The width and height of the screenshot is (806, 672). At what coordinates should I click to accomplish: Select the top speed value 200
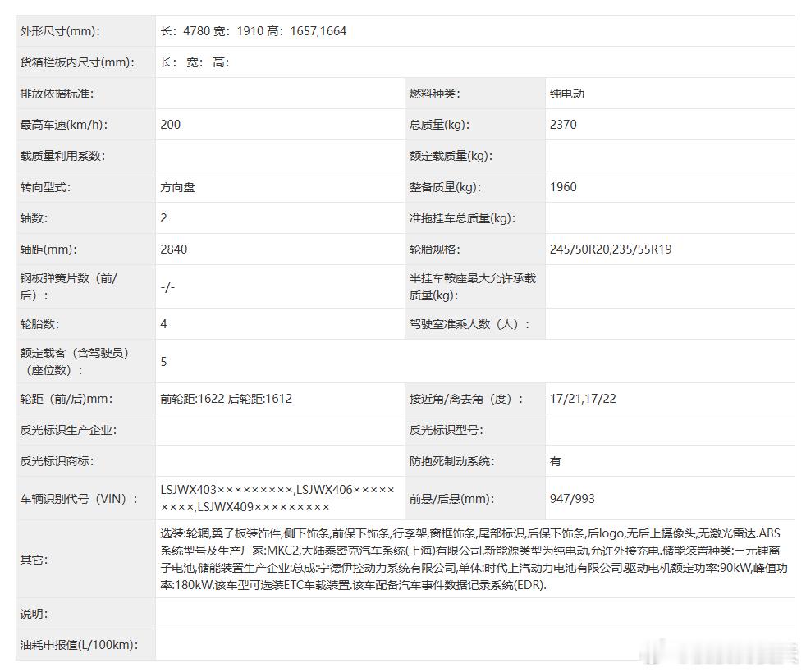click(170, 125)
